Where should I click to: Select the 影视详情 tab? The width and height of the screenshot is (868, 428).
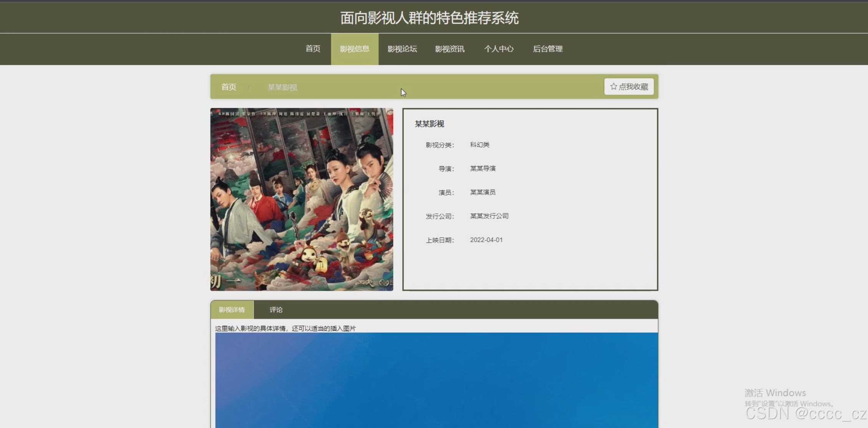(x=232, y=310)
